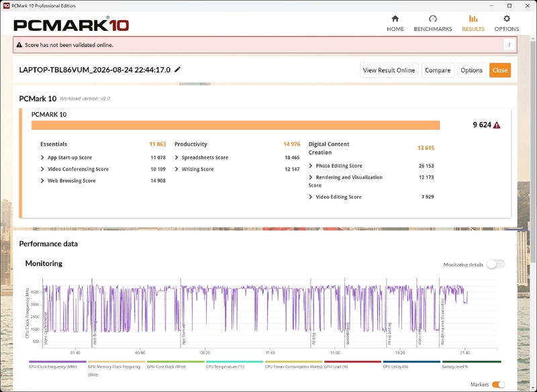Click the Photo Editing value 26 153

pos(426,166)
